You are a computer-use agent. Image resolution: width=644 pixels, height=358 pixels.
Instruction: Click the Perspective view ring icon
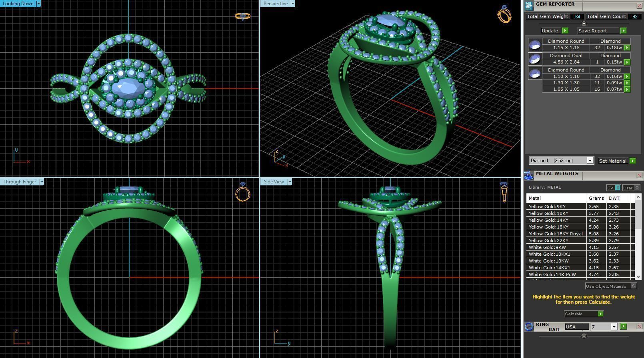click(x=504, y=14)
